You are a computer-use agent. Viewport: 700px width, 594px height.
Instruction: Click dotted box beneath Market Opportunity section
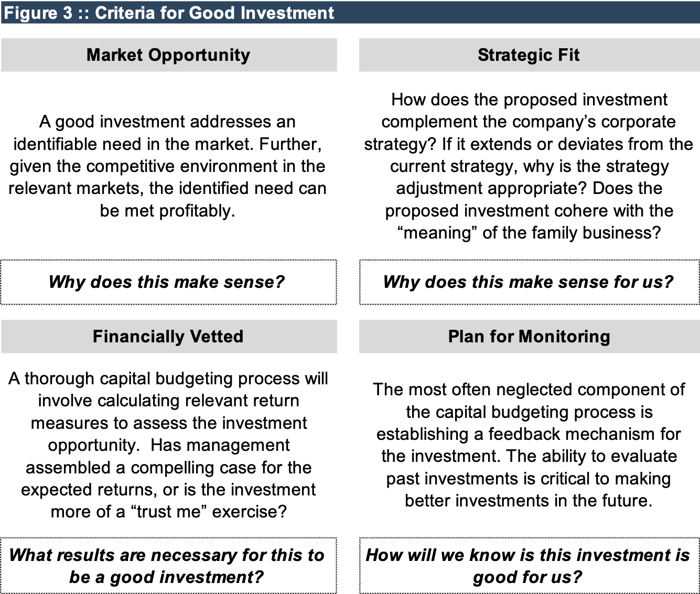click(x=168, y=282)
